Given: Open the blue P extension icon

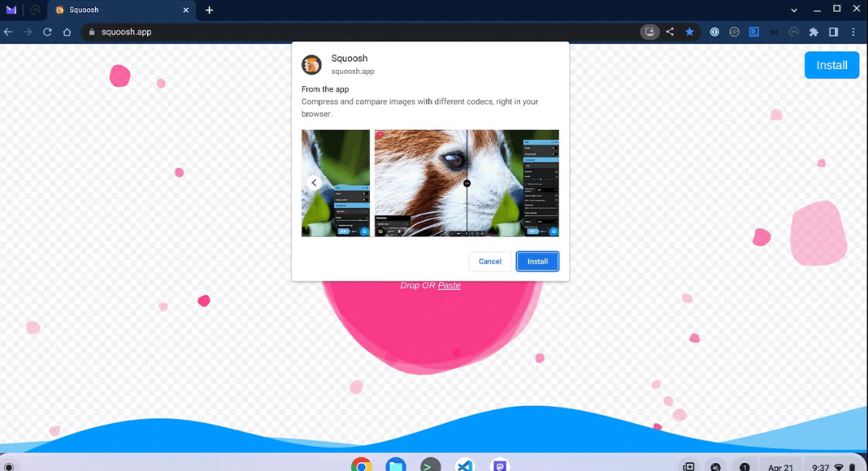Looking at the screenshot, I should click(754, 32).
